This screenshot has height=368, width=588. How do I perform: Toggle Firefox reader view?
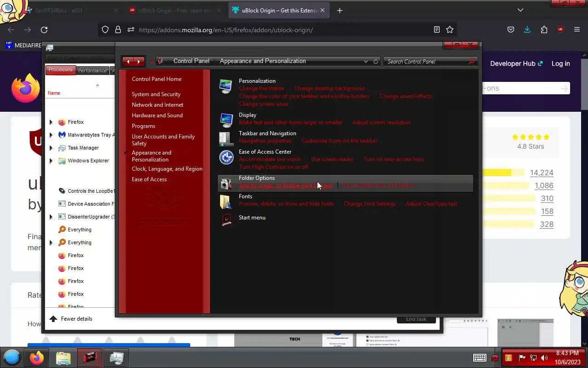[x=437, y=30]
